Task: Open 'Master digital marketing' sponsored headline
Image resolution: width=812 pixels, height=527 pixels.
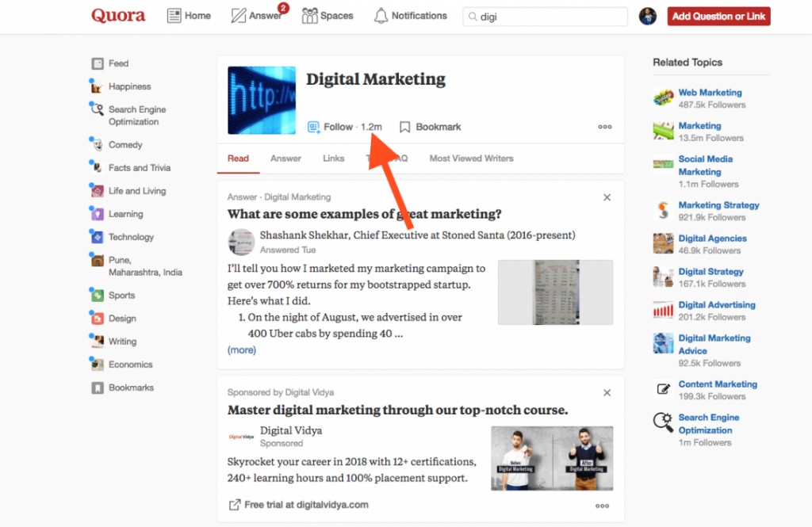Action: [x=398, y=410]
